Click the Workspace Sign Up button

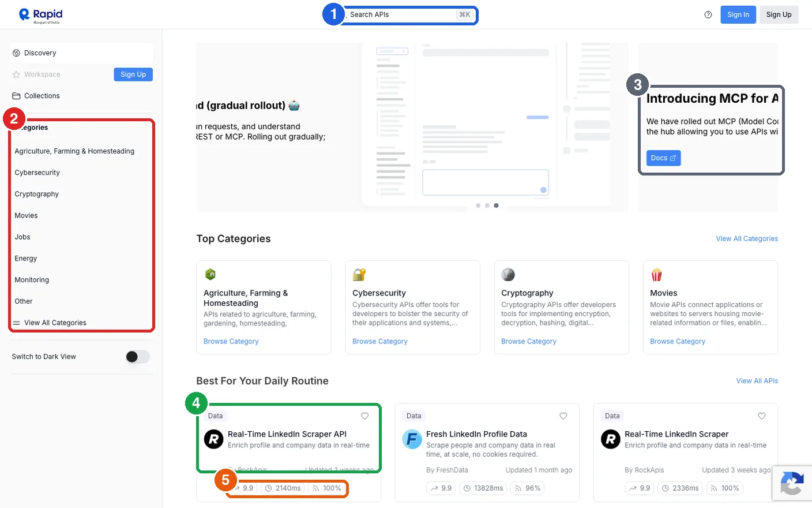(x=133, y=74)
